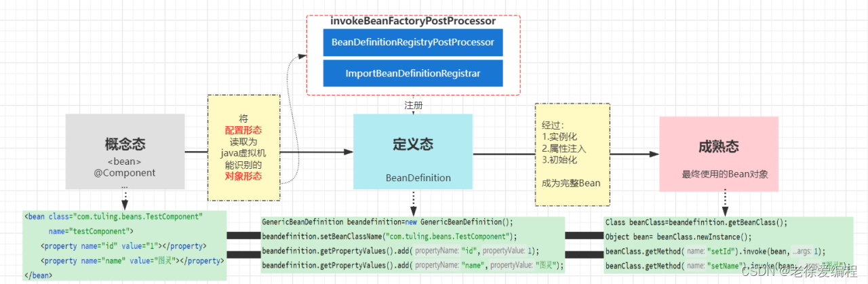
Task: Click the red 对象形态 text
Action: point(243,176)
